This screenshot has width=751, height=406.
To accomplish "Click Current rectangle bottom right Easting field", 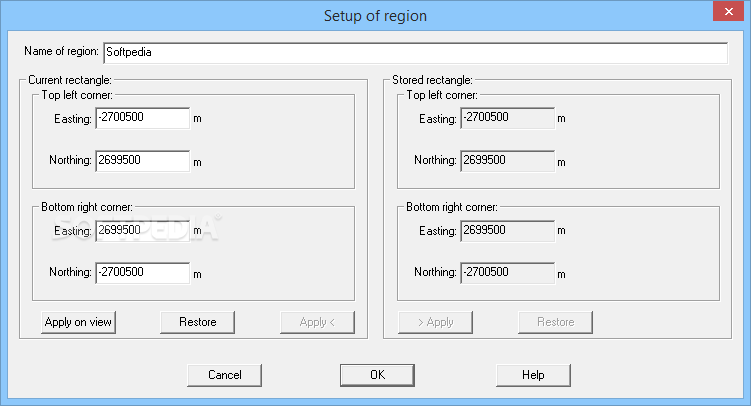I will click(142, 230).
